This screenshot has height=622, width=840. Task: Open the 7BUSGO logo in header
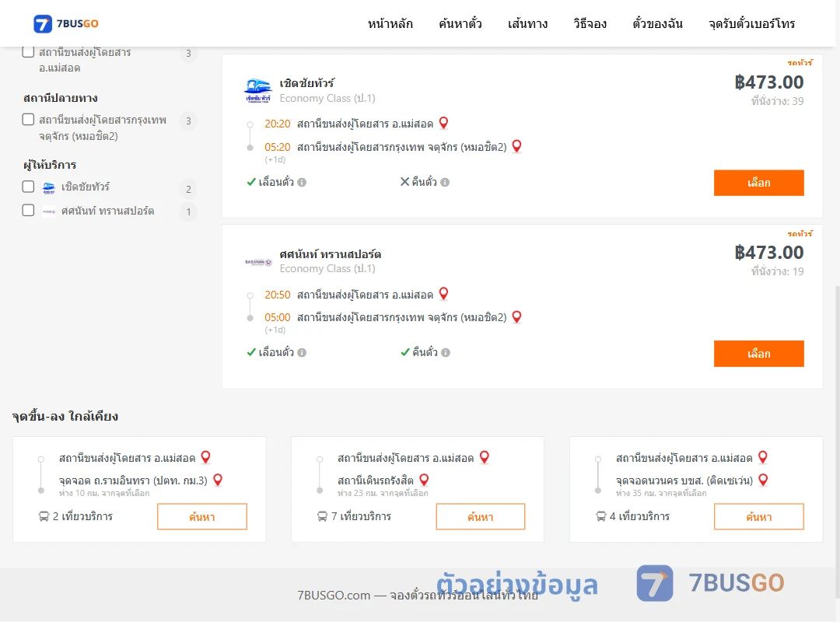pos(66,23)
